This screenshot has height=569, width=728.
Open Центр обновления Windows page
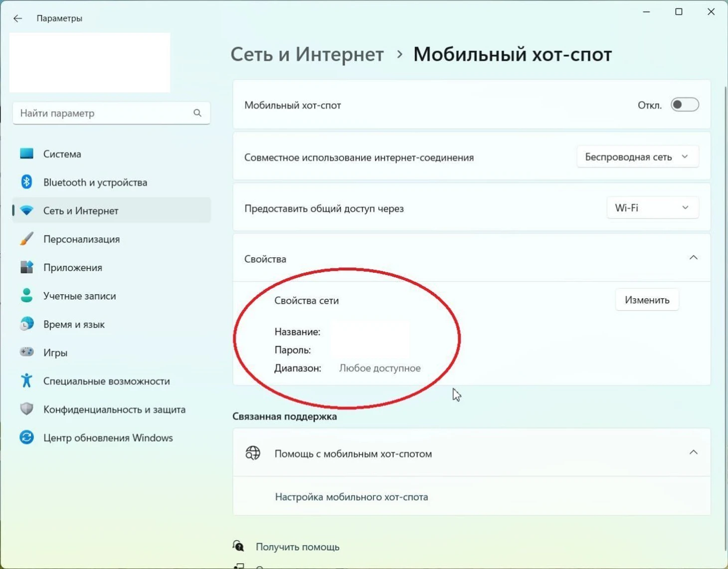[111, 437]
